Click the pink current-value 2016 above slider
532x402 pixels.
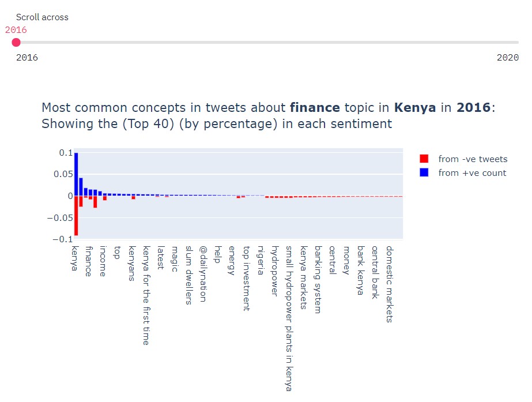point(16,30)
